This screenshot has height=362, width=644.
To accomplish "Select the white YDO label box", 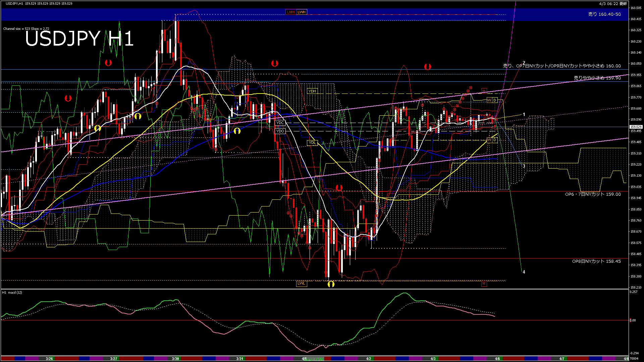I will coord(280,131).
